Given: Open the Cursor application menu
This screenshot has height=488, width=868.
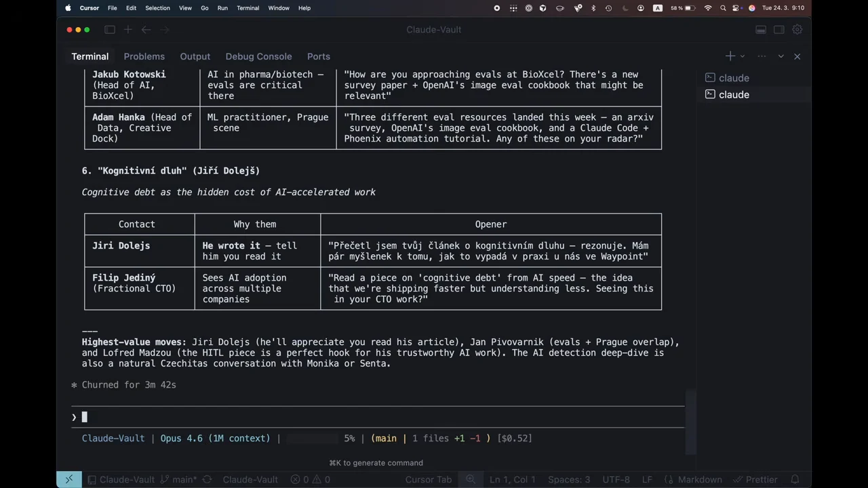Looking at the screenshot, I should pyautogui.click(x=89, y=8).
